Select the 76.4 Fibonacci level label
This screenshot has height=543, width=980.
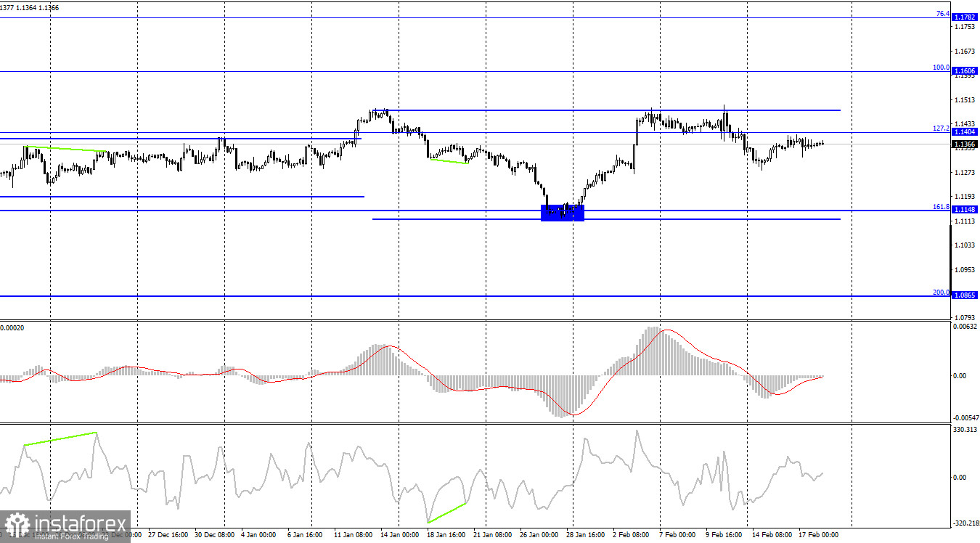coord(942,13)
